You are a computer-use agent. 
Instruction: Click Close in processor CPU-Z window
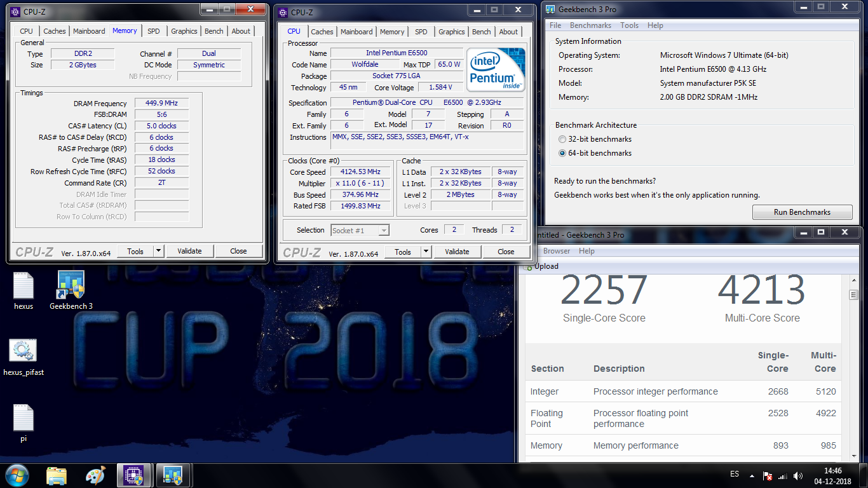(506, 252)
